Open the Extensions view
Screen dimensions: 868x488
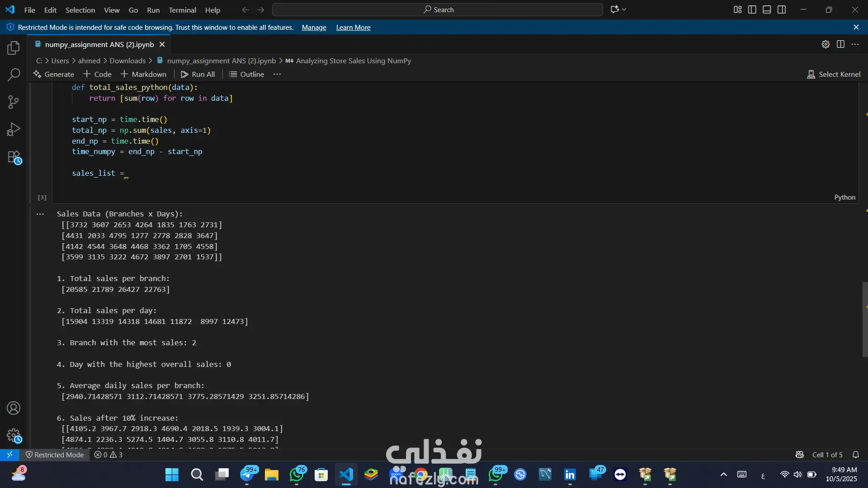point(14,157)
